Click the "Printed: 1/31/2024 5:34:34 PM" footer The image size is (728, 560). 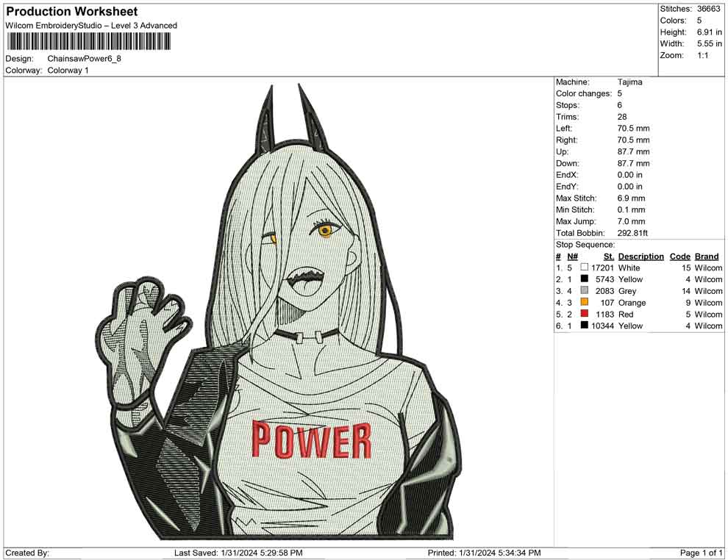pyautogui.click(x=484, y=553)
